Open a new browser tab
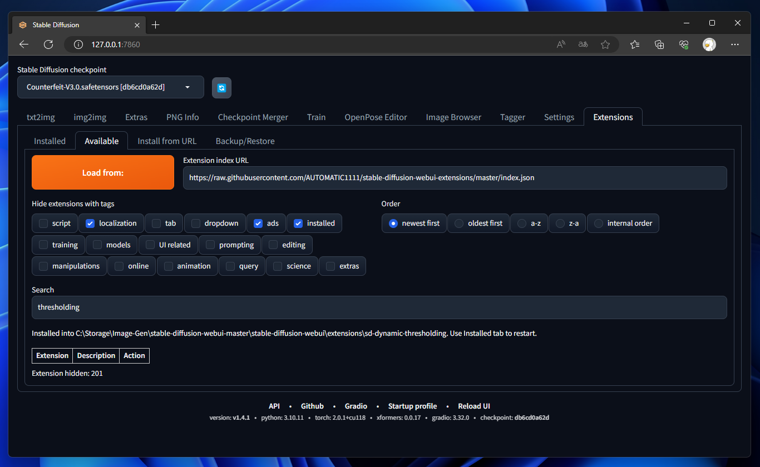The height and width of the screenshot is (467, 760). [x=155, y=25]
